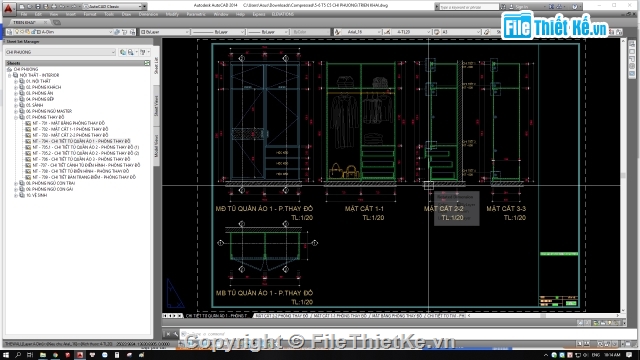Toggle the layer on/off lightbulb icon
Screen dimensions: 640x360
17,32
